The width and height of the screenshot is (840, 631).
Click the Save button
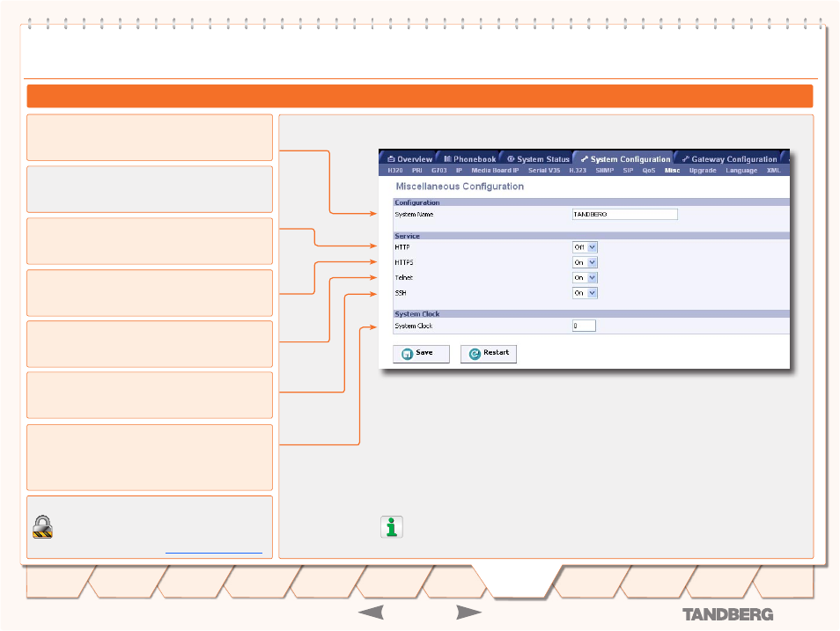click(x=421, y=354)
